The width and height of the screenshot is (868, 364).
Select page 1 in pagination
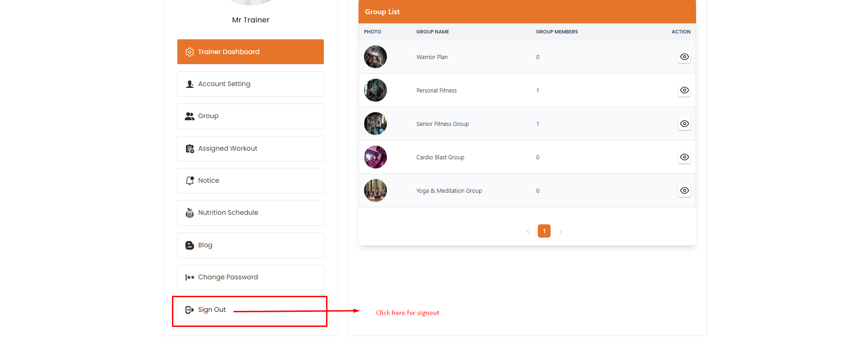(544, 231)
